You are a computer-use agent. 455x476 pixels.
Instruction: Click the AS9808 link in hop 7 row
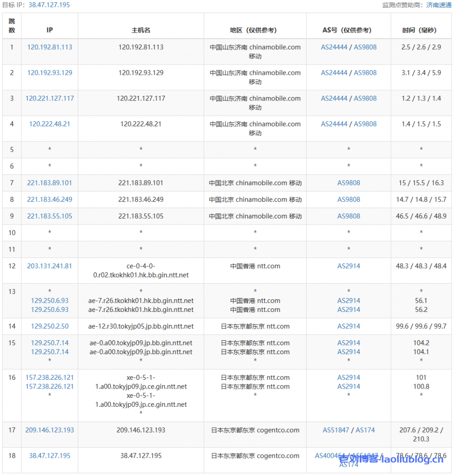point(349,183)
